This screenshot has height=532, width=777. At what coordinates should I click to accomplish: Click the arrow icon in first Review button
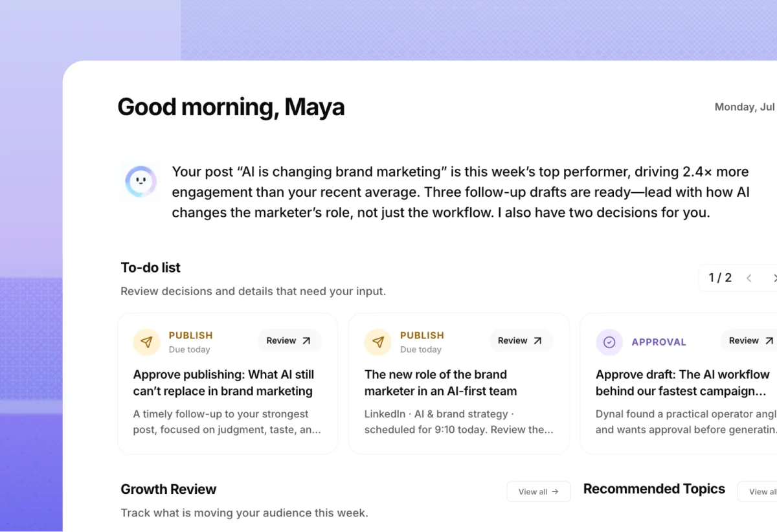click(x=307, y=340)
